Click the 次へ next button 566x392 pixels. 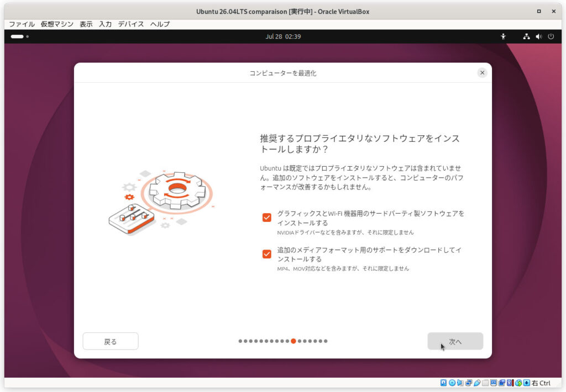(455, 341)
